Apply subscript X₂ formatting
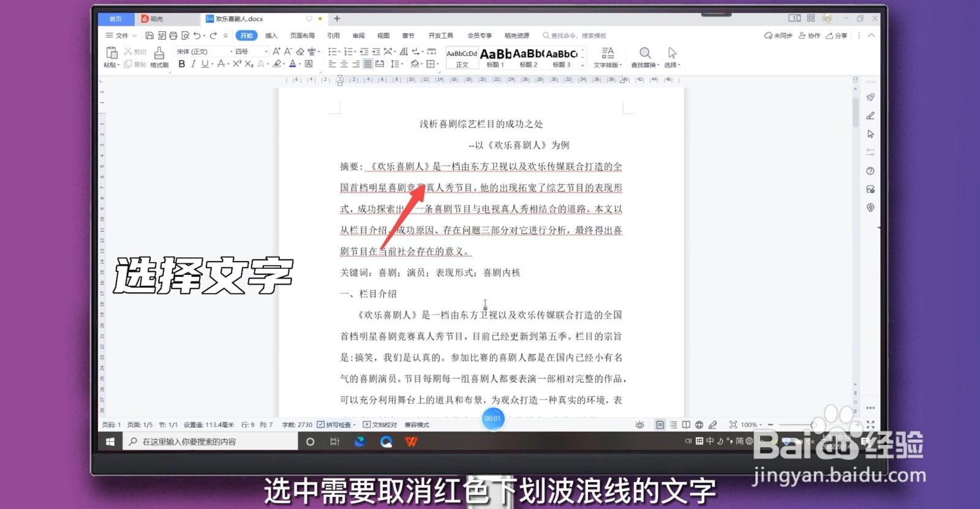This screenshot has height=509, width=980. pos(249,64)
